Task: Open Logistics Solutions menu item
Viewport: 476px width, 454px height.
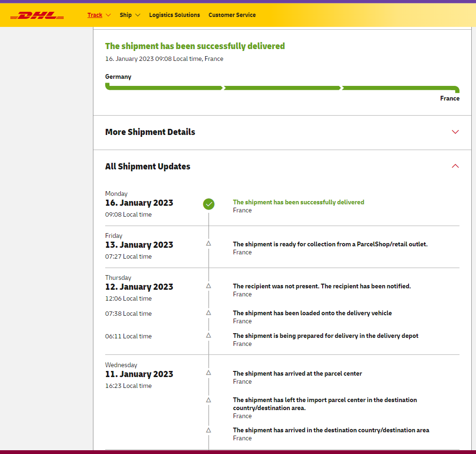Action: click(175, 15)
